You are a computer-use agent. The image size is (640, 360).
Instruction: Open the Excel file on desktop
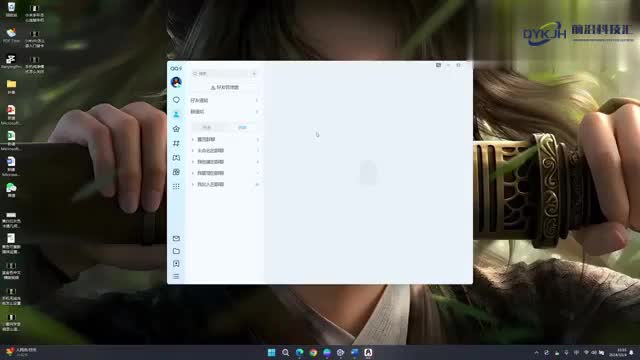[x=11, y=140]
